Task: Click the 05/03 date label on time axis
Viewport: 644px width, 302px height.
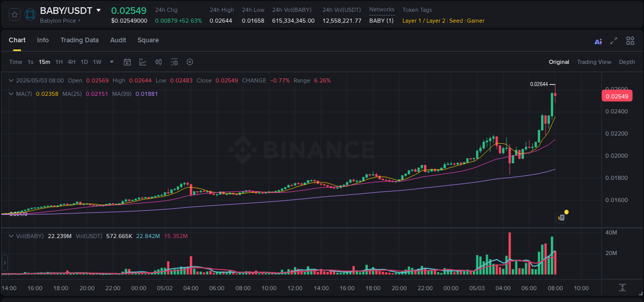Action: tap(477, 288)
